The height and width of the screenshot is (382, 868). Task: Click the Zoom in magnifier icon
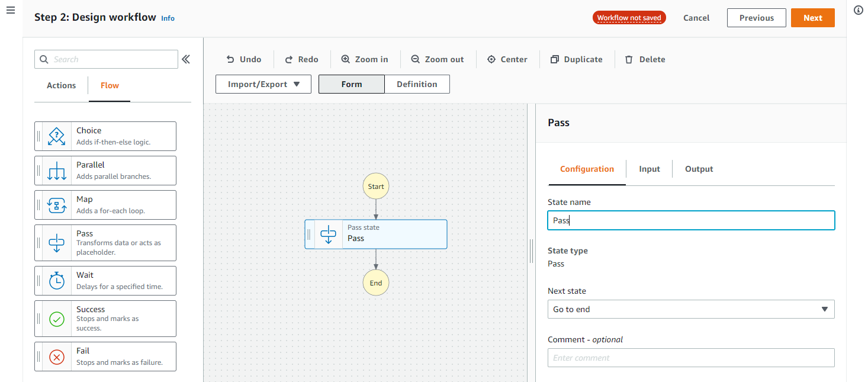coord(346,59)
